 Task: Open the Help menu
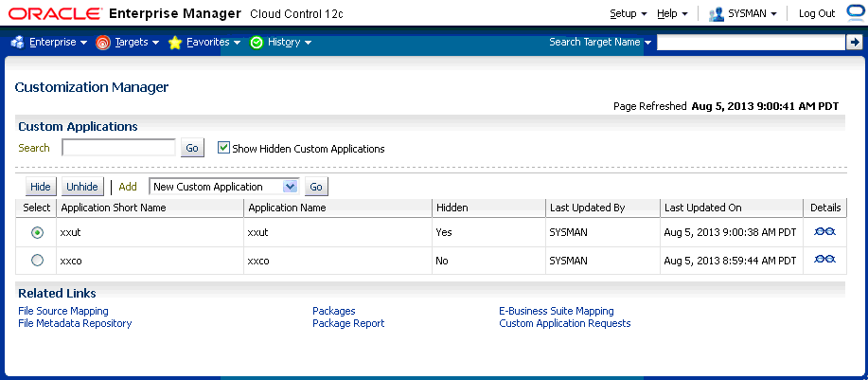pyautogui.click(x=672, y=14)
